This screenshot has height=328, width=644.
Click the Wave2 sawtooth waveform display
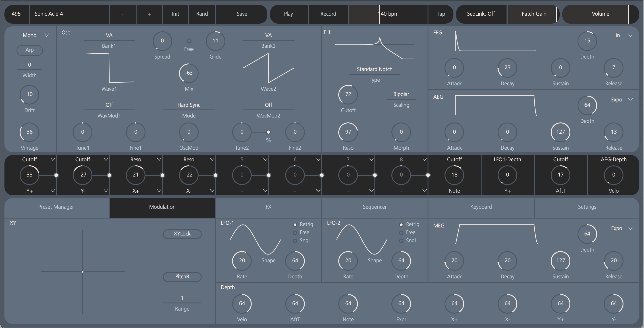pyautogui.click(x=268, y=68)
